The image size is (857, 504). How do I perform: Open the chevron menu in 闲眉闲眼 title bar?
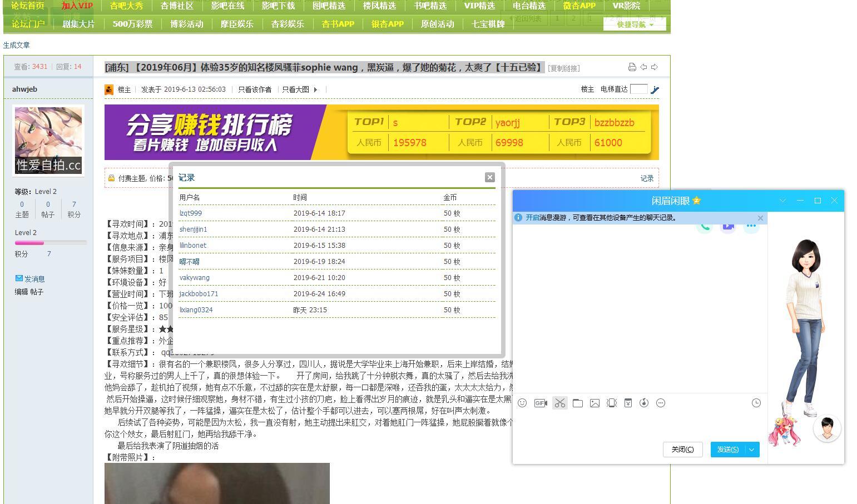pos(783,201)
